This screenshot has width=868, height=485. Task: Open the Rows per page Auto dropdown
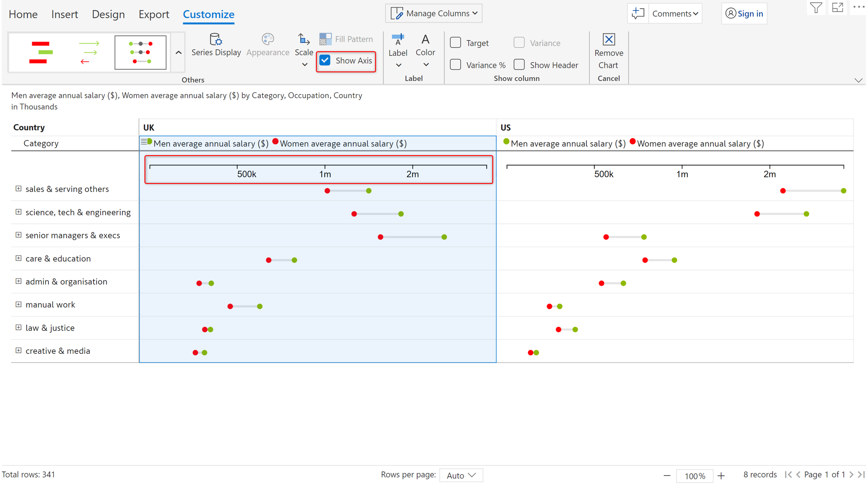(x=461, y=475)
